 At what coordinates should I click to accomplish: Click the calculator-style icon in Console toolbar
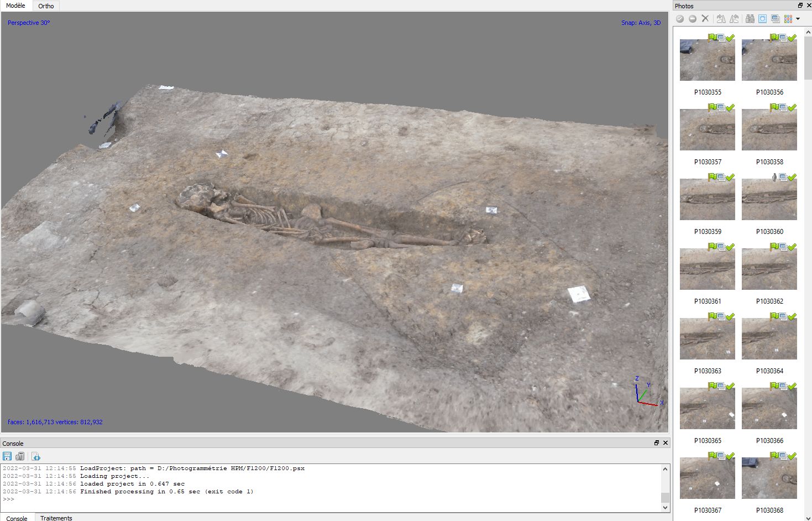(x=20, y=456)
